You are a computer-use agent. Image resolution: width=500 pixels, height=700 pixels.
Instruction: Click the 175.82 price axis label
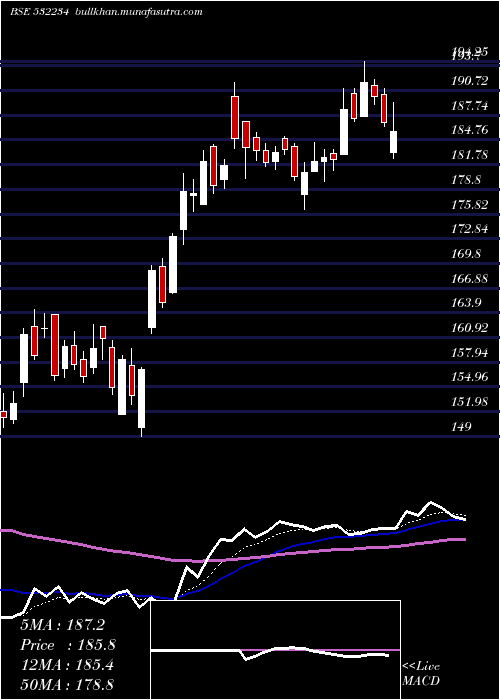tap(470, 205)
